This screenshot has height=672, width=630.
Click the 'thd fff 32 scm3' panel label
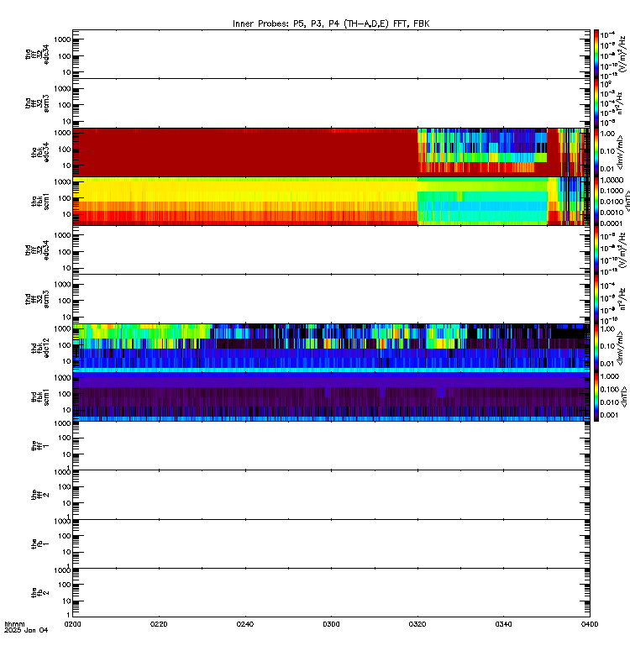37,299
